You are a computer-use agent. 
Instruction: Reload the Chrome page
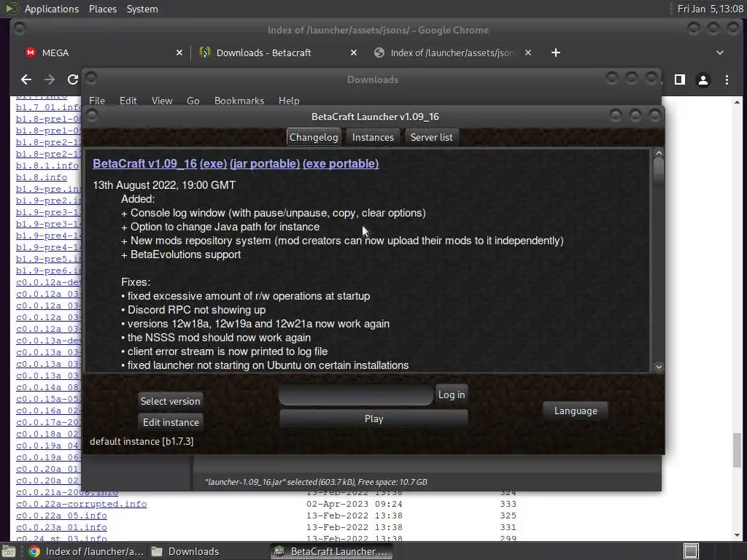[72, 79]
